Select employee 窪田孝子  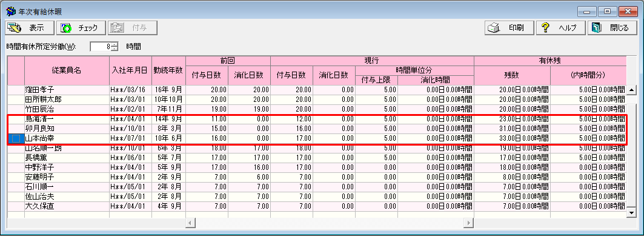67,90
